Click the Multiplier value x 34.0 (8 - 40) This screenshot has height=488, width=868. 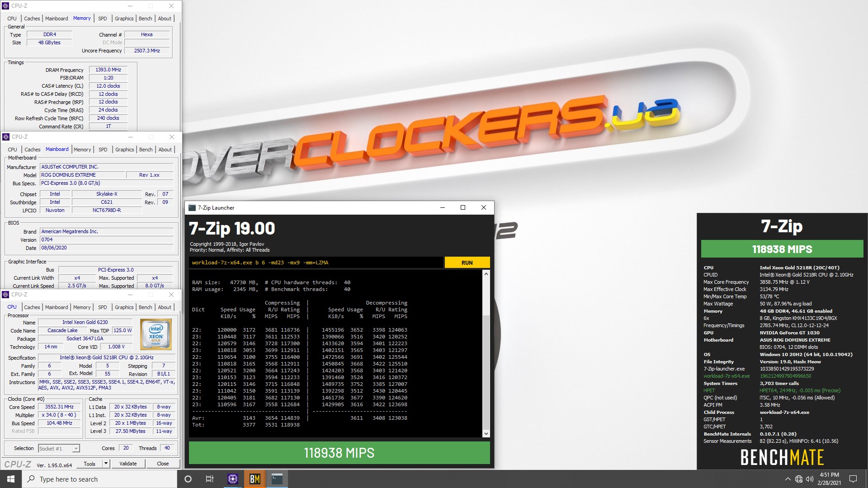pos(59,415)
